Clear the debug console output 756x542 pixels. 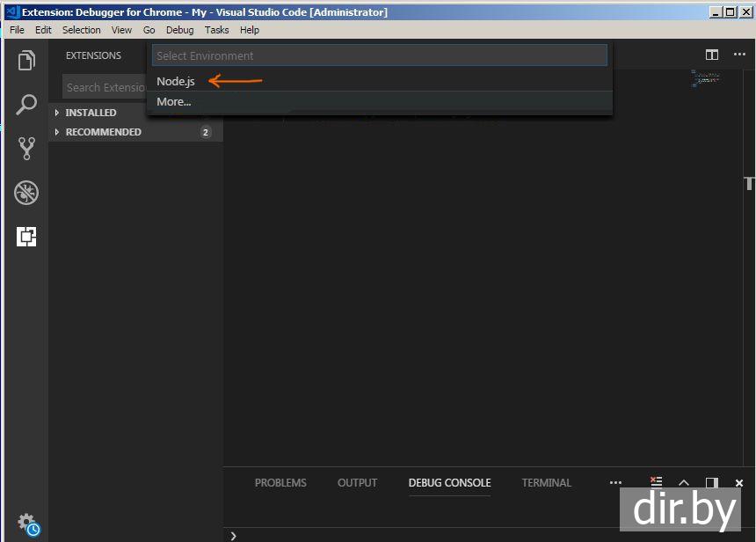click(656, 482)
